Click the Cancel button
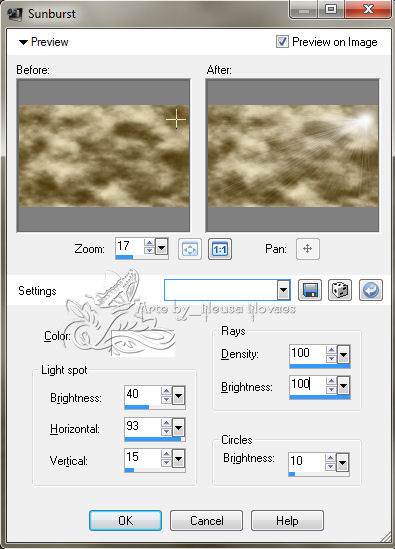The height and width of the screenshot is (549, 395). [207, 521]
